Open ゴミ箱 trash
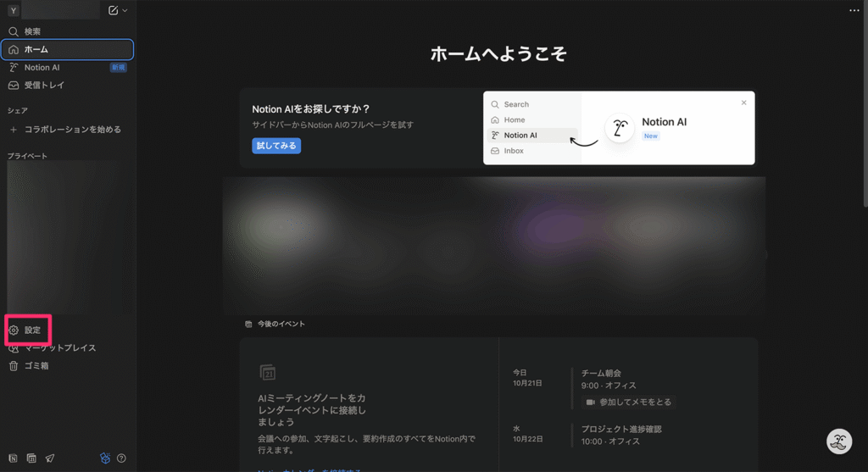This screenshot has height=472, width=868. coord(36,366)
